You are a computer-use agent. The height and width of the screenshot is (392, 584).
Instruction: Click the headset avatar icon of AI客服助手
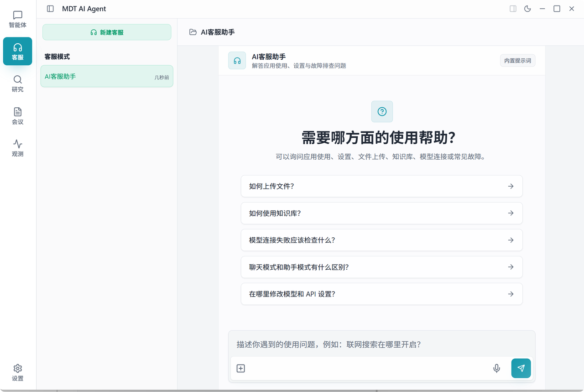coord(237,61)
